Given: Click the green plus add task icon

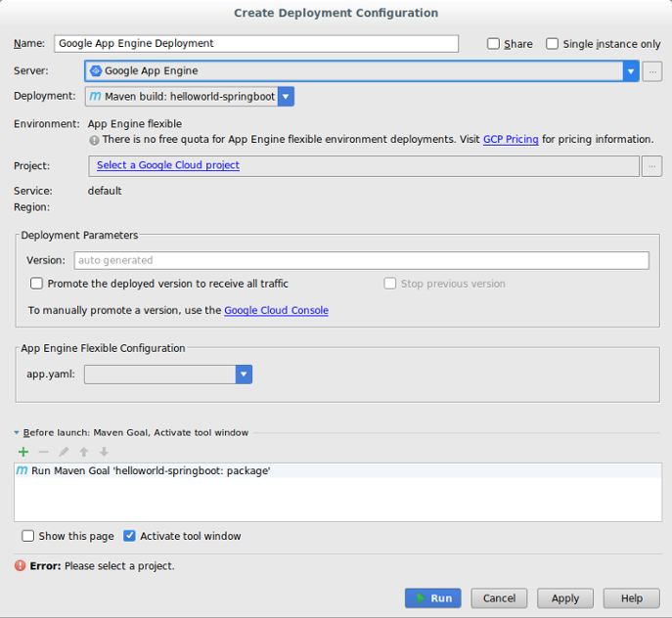Looking at the screenshot, I should 23,452.
